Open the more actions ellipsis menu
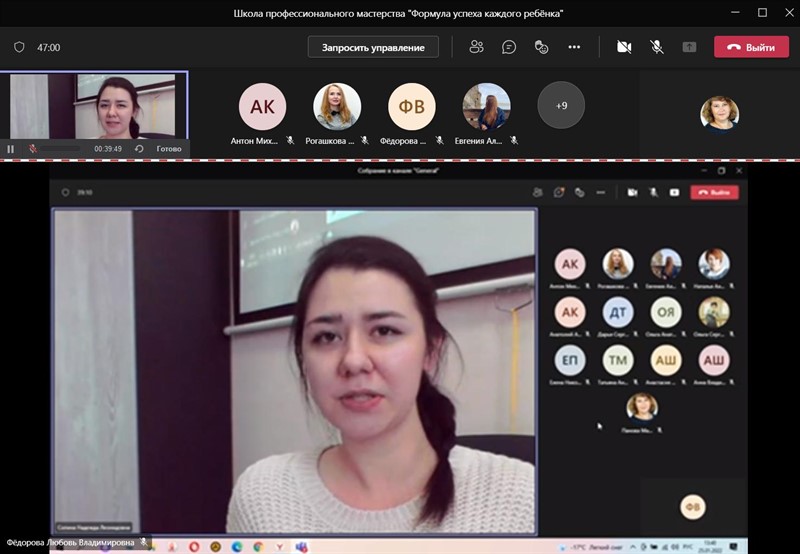The image size is (800, 554). [574, 47]
